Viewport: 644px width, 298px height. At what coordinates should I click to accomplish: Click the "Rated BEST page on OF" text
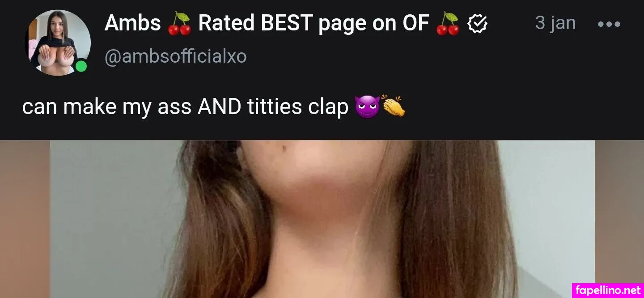click(x=314, y=23)
